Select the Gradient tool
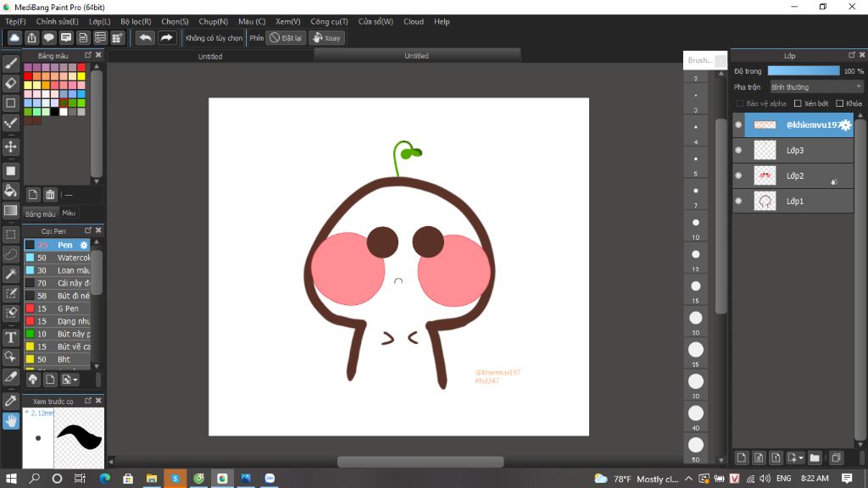 point(10,210)
